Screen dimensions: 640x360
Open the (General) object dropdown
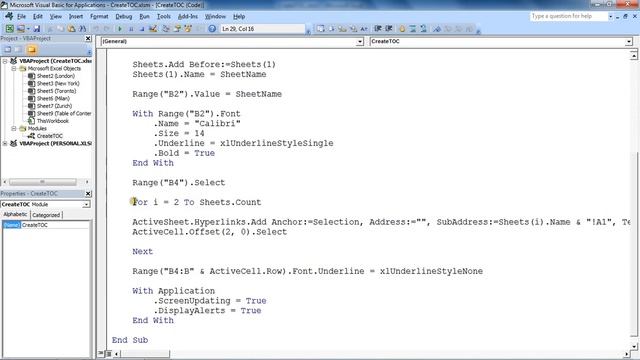point(360,41)
